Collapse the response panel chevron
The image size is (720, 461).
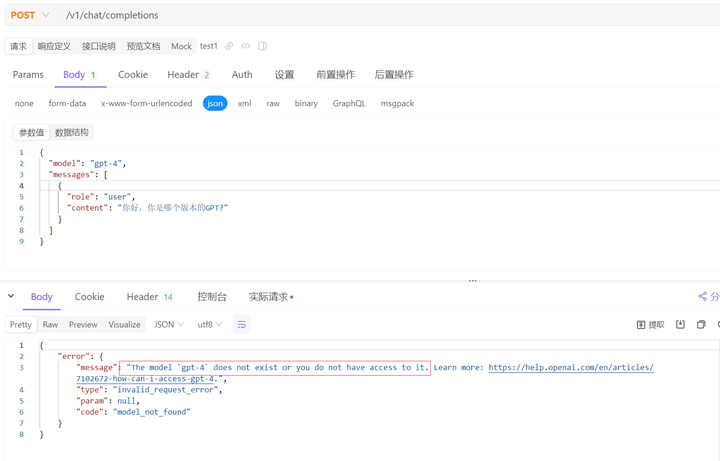tap(11, 296)
